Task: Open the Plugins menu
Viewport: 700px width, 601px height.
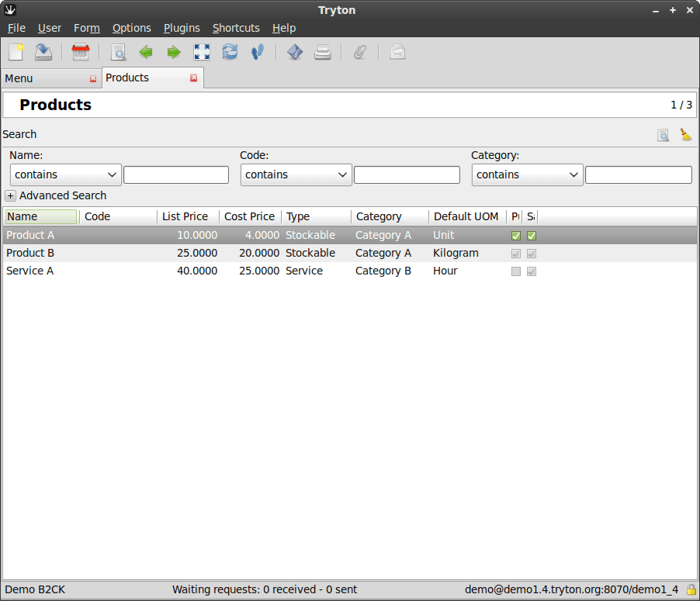Action: pos(182,28)
